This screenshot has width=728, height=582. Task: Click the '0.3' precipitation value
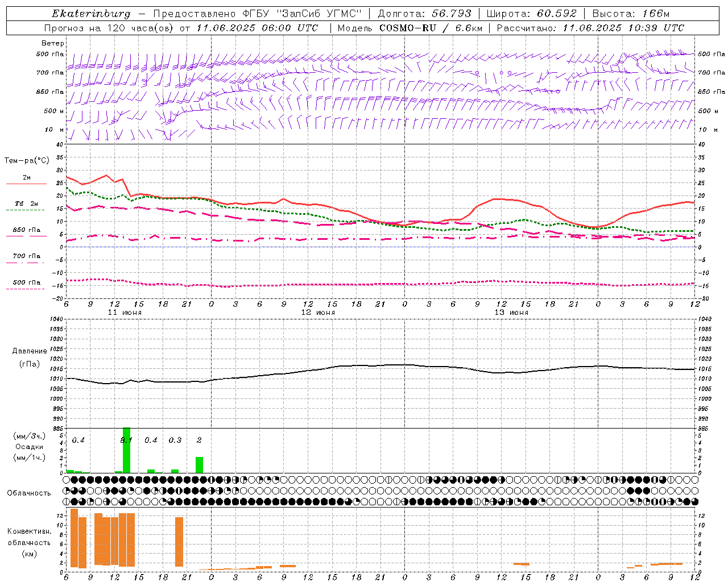(x=175, y=440)
